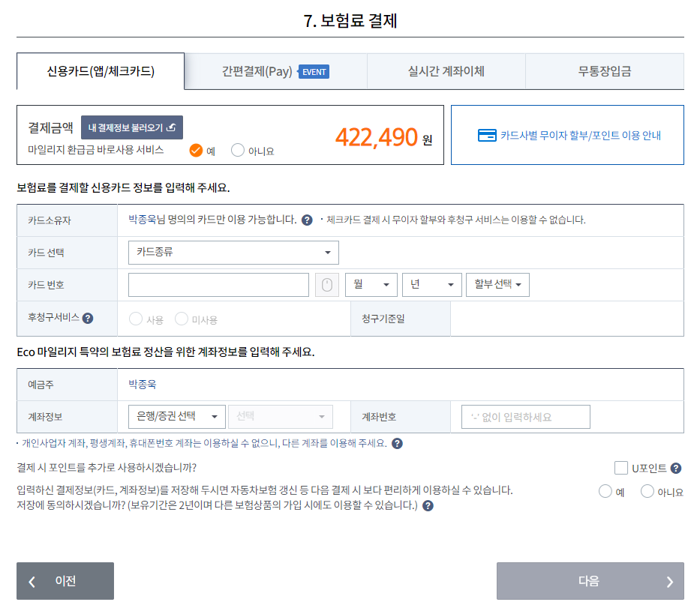Click help icon after account restriction notice
This screenshot has width=700, height=608.
coord(397,443)
